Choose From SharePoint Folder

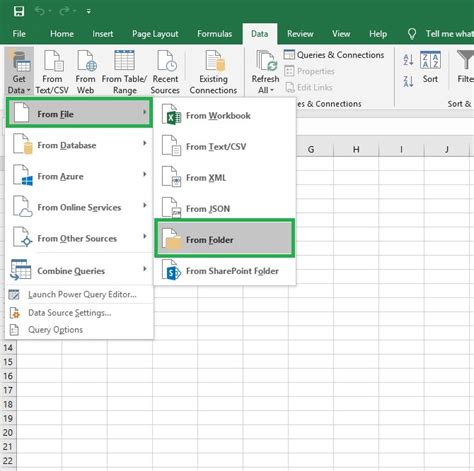(x=224, y=271)
